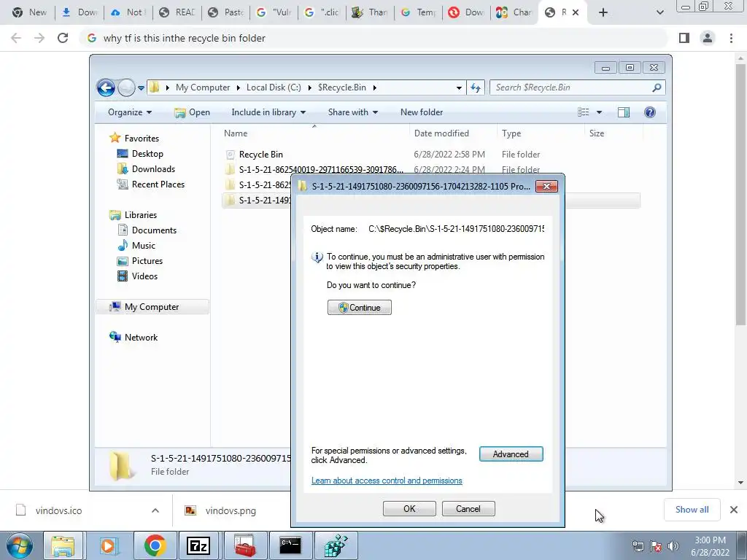Open vindovs.png download item
The image size is (747, 560).
click(231, 510)
